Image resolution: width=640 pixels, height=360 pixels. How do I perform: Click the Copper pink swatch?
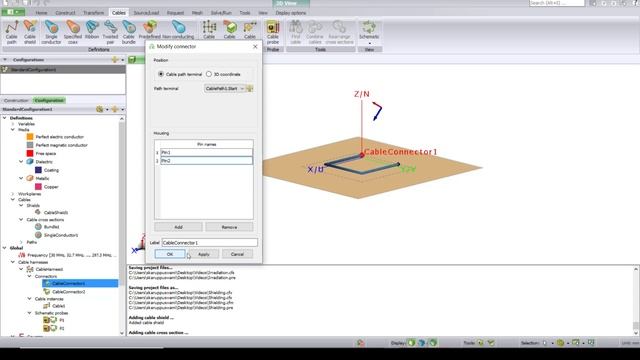click(38, 187)
